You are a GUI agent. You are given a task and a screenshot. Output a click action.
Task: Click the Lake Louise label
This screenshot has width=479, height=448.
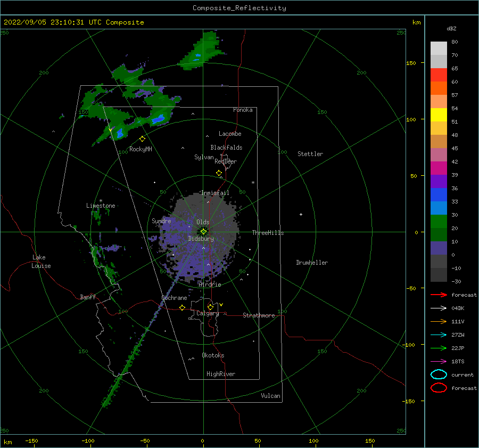click(41, 262)
